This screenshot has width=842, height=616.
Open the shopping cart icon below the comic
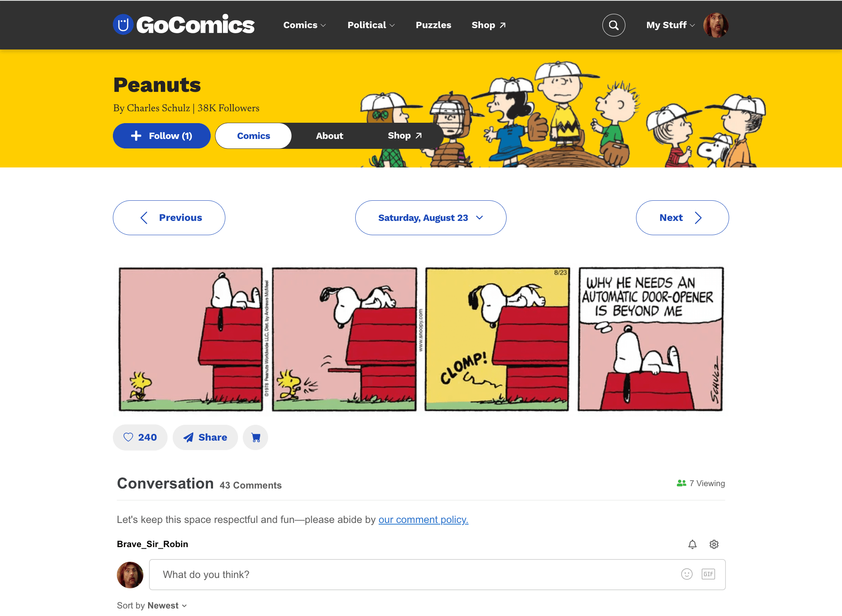[255, 437]
